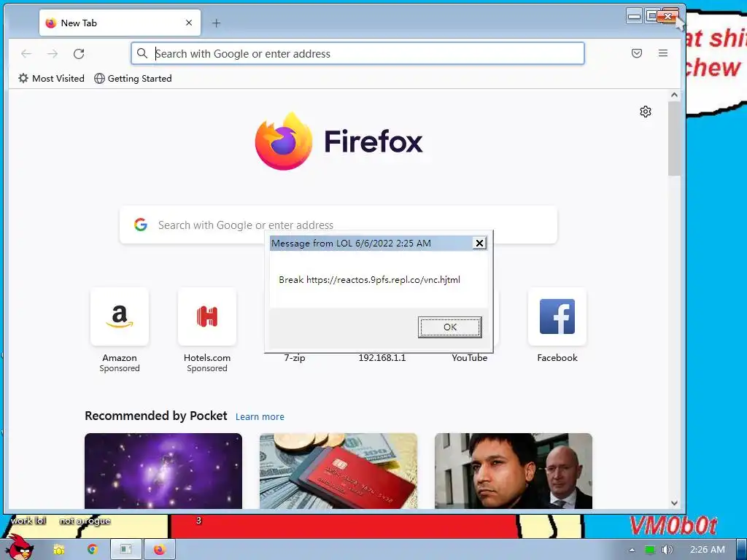Viewport: 747px width, 560px height.
Task: Open the Getting Started bookmark
Action: (133, 78)
